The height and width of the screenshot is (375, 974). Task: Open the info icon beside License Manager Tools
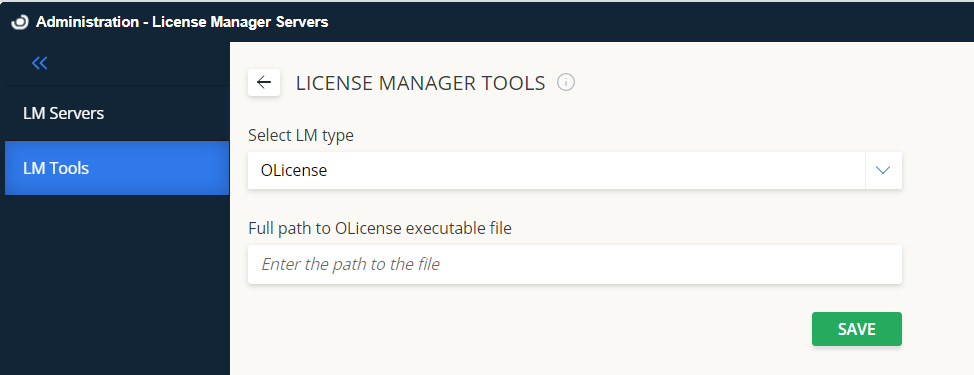566,82
